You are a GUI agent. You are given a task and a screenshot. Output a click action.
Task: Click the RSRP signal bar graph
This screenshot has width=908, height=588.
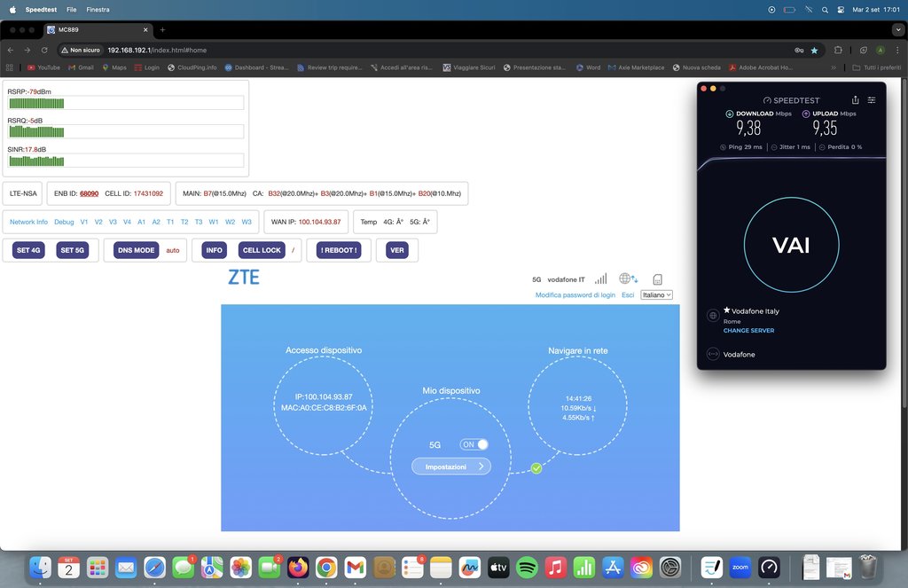[126, 103]
